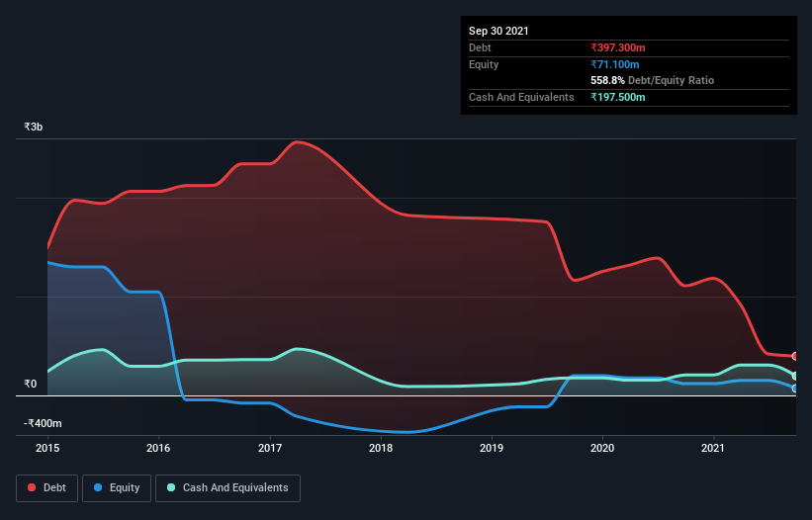Image resolution: width=812 pixels, height=520 pixels.
Task: Click the 2019 x-axis label
Action: tap(492, 448)
